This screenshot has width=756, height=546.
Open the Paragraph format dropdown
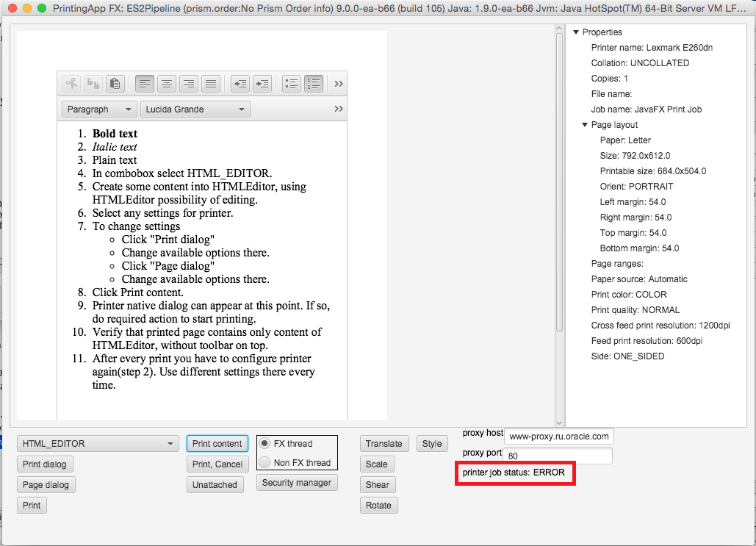[x=98, y=109]
